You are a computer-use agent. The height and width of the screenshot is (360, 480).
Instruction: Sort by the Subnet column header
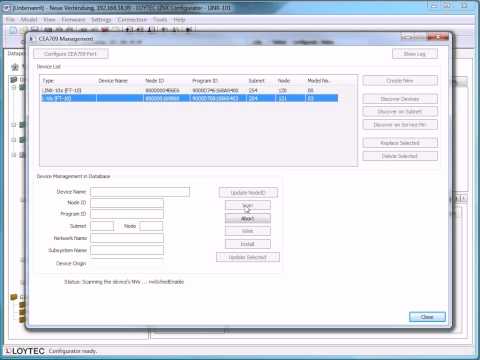point(256,81)
